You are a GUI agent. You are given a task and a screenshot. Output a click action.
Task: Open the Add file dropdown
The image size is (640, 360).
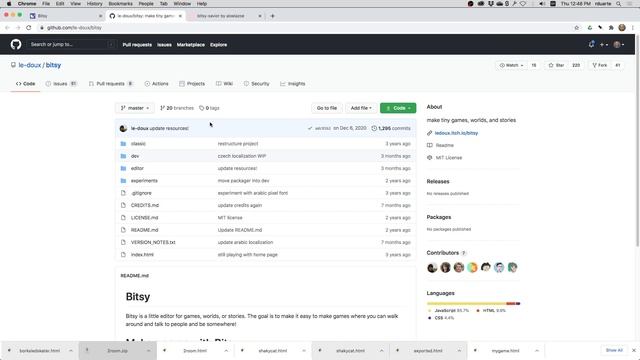pyautogui.click(x=361, y=108)
